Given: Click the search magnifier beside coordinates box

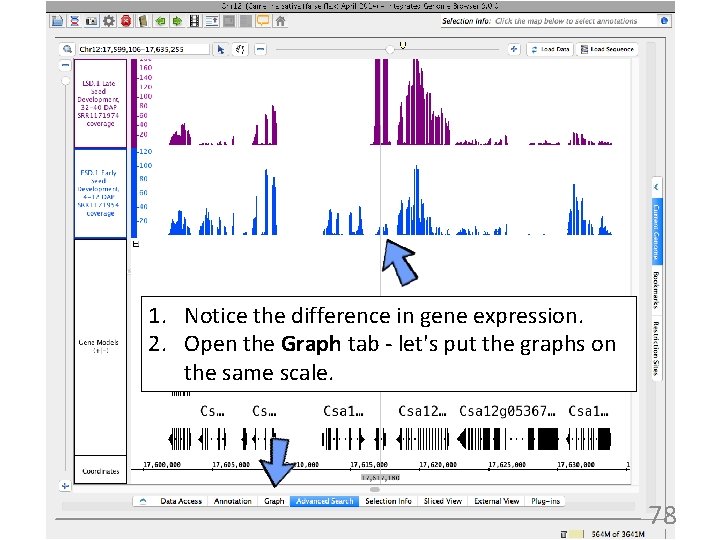Looking at the screenshot, I should [68, 49].
